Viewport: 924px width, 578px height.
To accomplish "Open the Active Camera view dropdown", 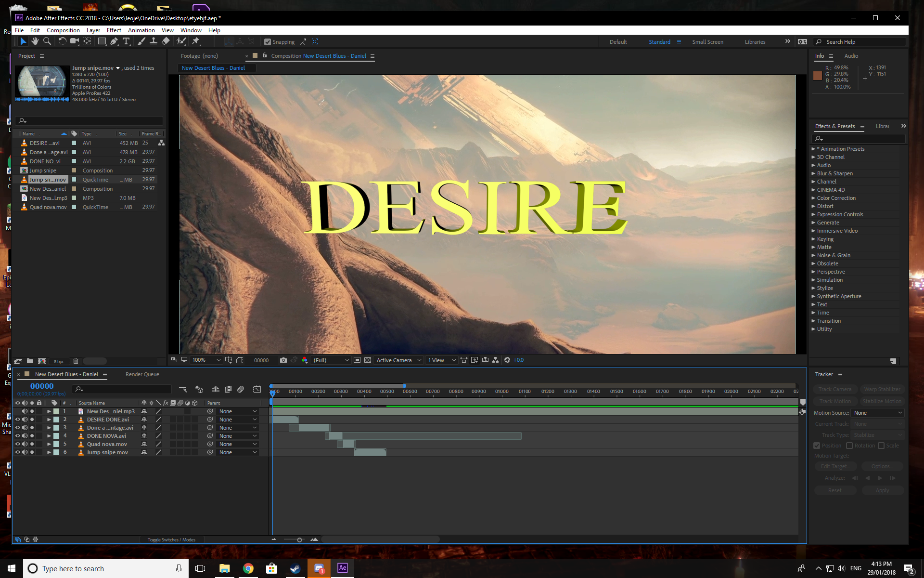I will [x=399, y=360].
